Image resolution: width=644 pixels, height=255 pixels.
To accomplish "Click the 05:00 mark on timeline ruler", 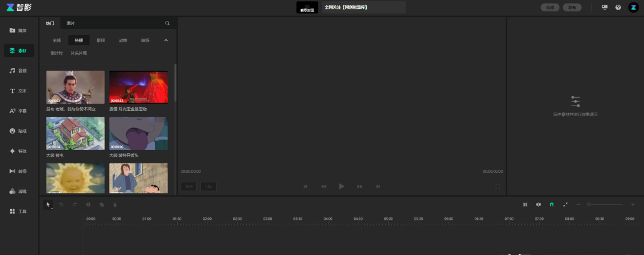I will point(388,219).
